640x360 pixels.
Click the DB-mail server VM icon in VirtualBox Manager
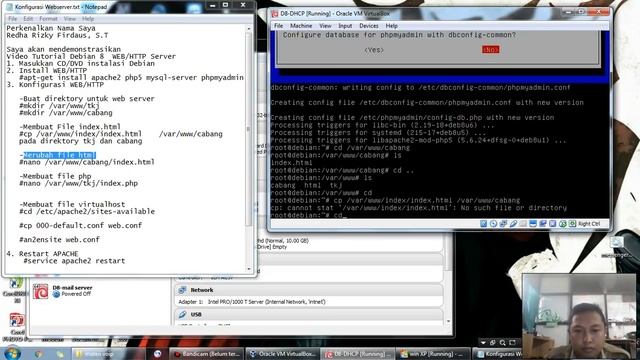click(40, 291)
